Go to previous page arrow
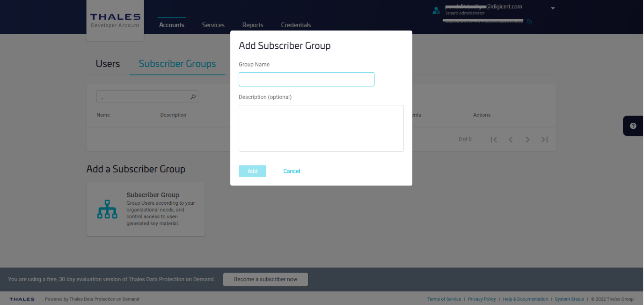Screen dimensions: 644x305 (511, 139)
